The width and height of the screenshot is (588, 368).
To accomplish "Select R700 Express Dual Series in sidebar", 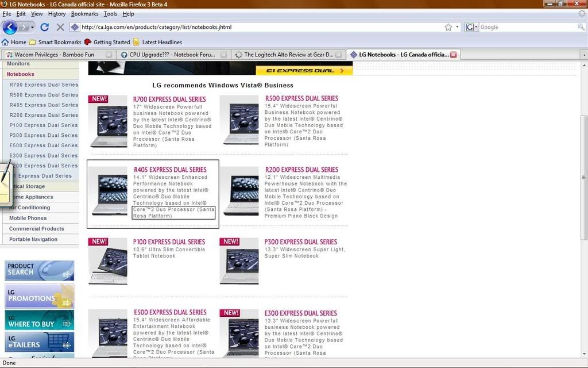I will pyautogui.click(x=44, y=85).
